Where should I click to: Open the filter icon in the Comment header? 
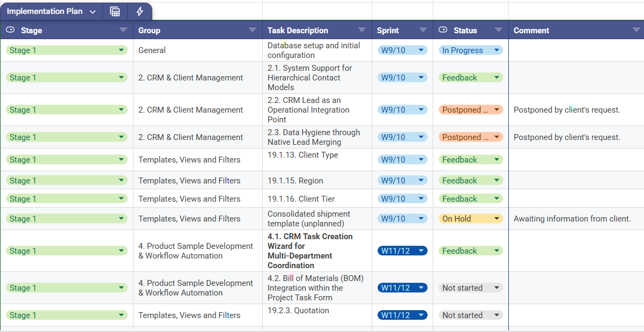(x=636, y=30)
